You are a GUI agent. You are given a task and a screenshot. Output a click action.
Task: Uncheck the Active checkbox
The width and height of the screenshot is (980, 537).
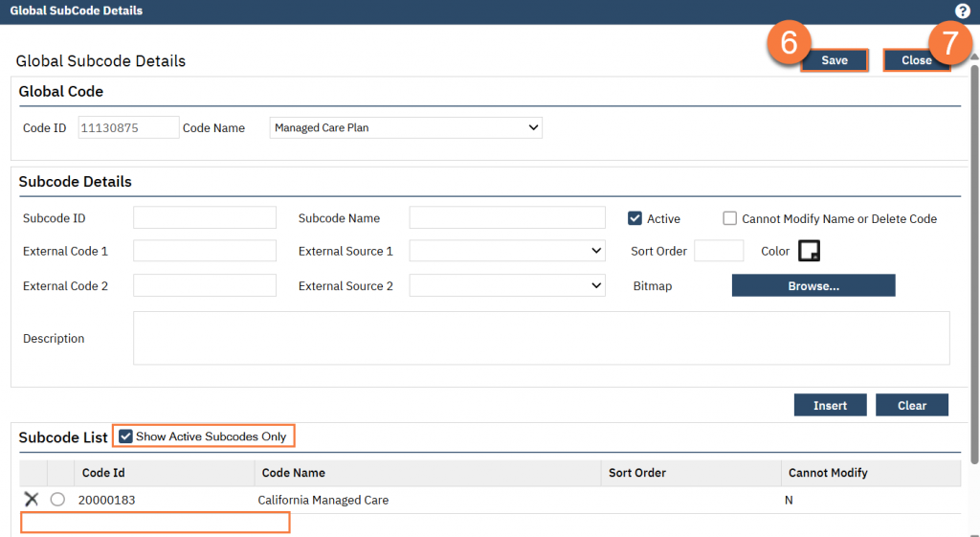(x=635, y=218)
